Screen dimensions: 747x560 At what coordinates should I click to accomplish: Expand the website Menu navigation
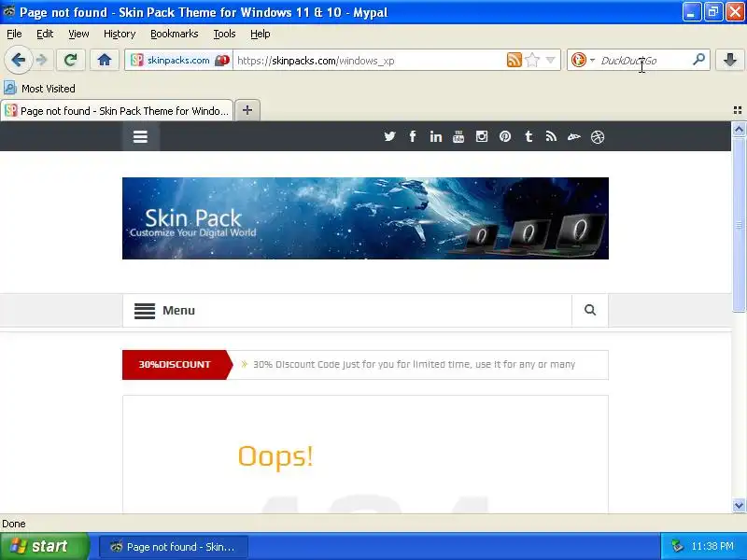click(164, 311)
